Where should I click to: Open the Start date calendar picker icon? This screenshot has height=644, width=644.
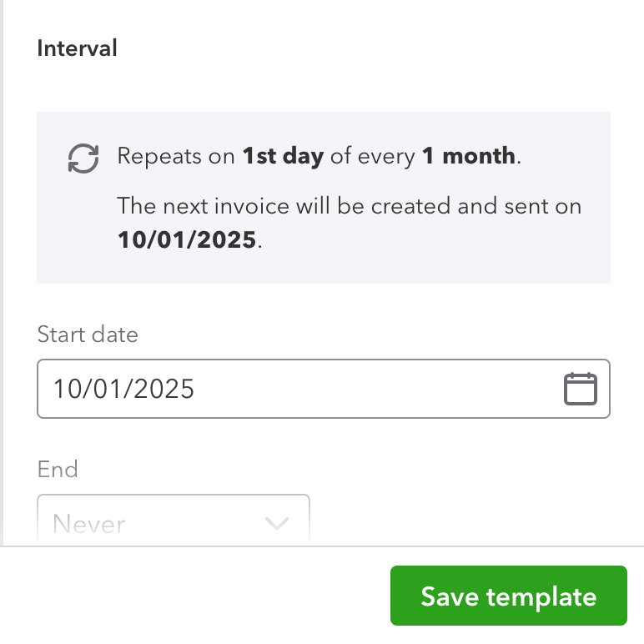click(581, 389)
